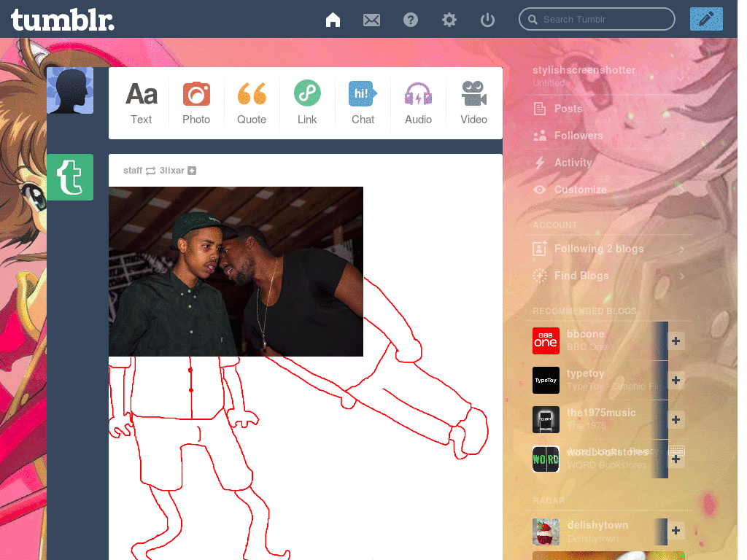Expand the Following 2 blogs entry

tap(681, 249)
